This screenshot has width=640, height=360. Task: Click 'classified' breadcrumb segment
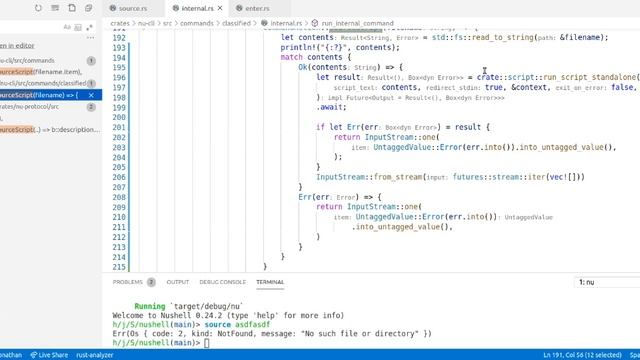pos(236,23)
